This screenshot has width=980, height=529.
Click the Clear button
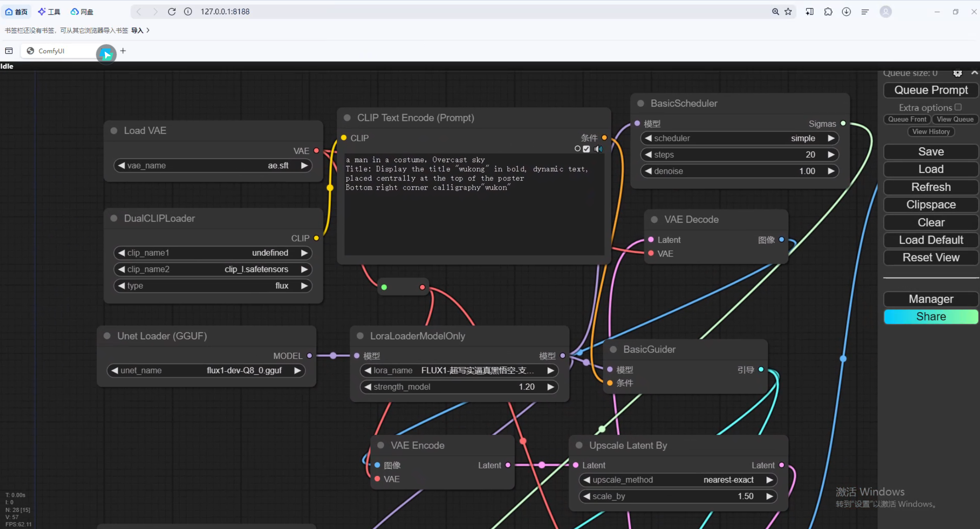(x=931, y=222)
